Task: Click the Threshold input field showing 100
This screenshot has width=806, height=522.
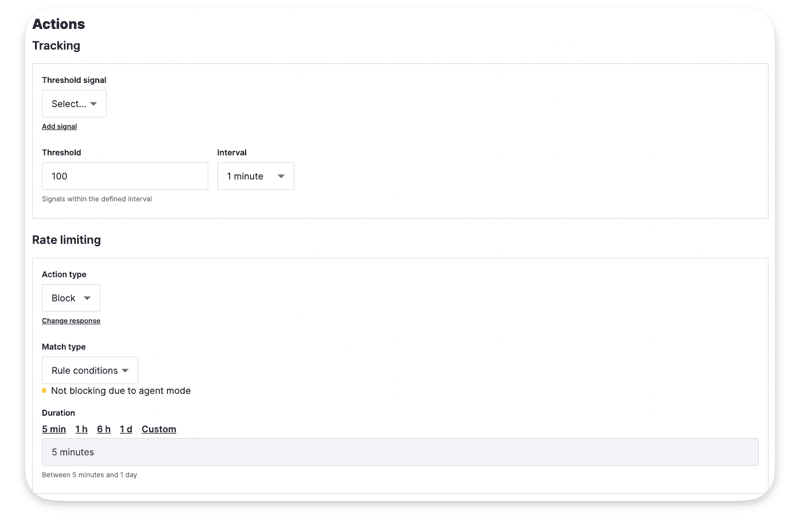Action: (125, 176)
